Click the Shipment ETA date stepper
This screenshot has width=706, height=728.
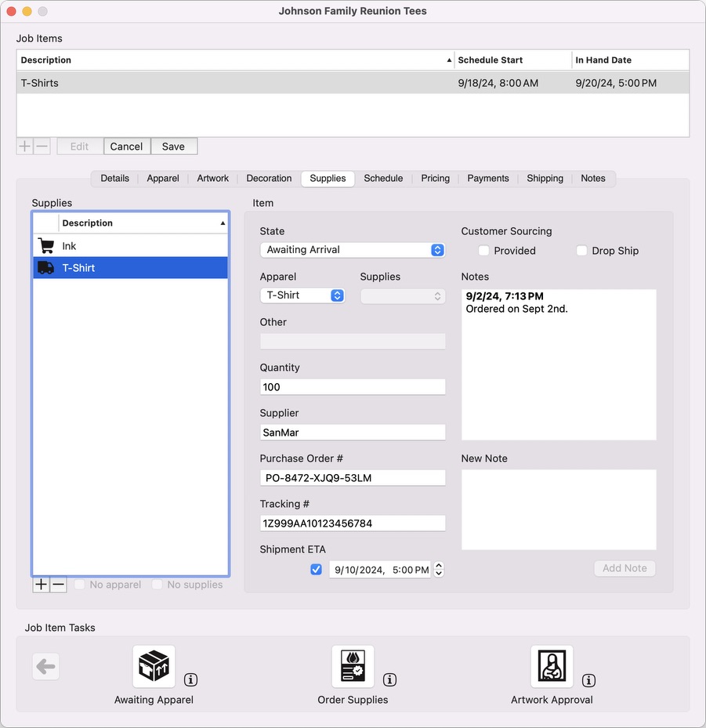tap(439, 570)
